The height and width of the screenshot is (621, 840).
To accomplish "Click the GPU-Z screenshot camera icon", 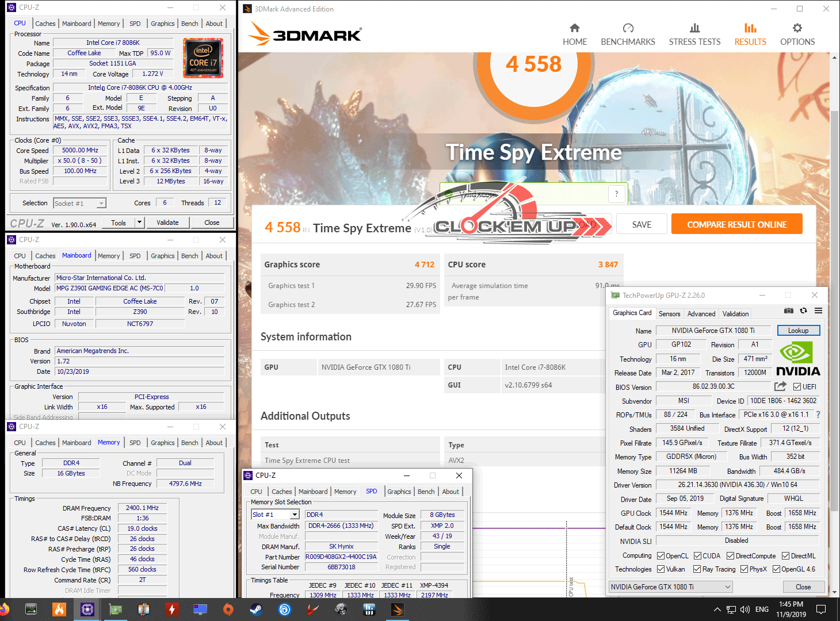I will tap(789, 311).
